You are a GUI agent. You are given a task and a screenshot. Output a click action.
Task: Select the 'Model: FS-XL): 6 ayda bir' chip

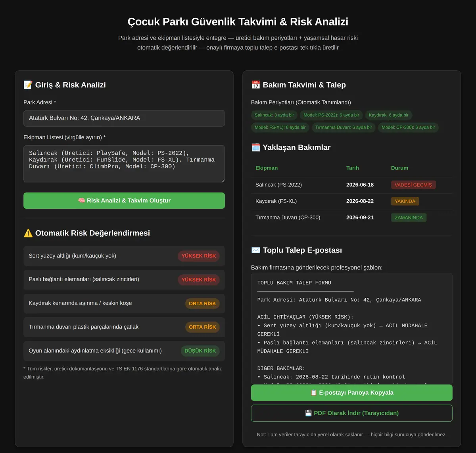[280, 127]
